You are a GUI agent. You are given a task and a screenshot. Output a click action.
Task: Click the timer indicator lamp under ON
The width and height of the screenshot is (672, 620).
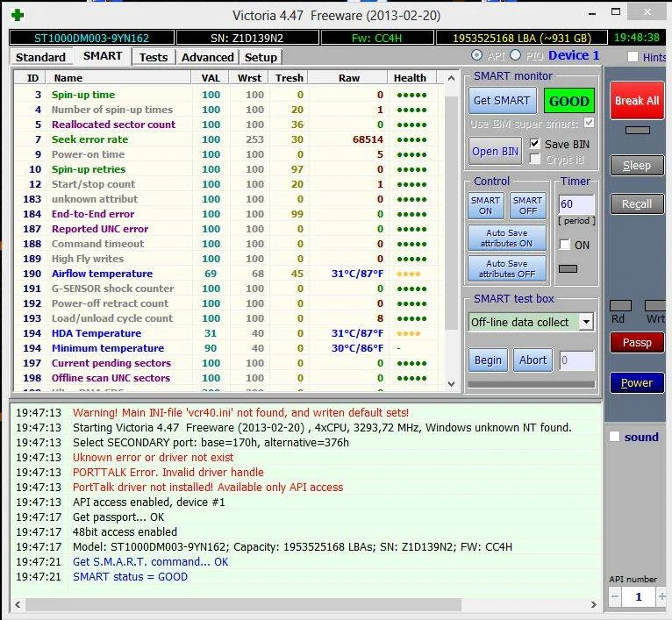(568, 268)
